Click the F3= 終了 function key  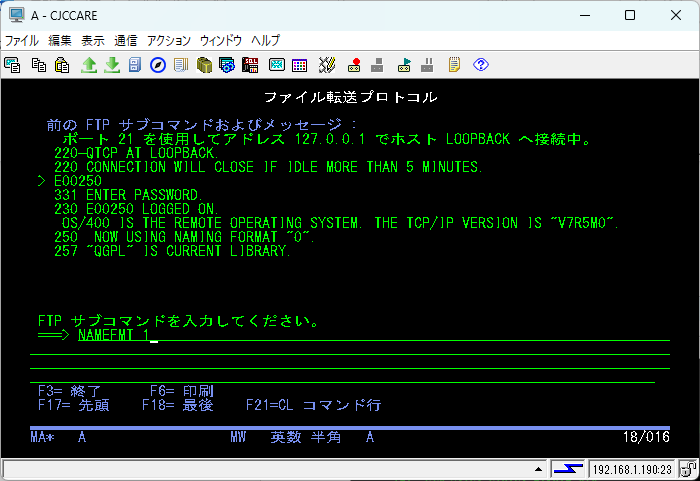click(70, 391)
